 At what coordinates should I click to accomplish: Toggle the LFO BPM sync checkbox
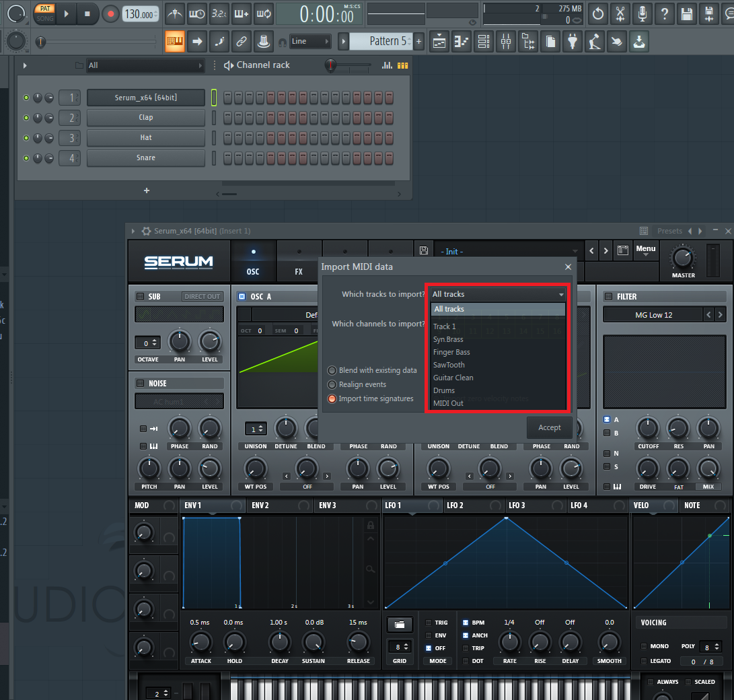pyautogui.click(x=466, y=623)
